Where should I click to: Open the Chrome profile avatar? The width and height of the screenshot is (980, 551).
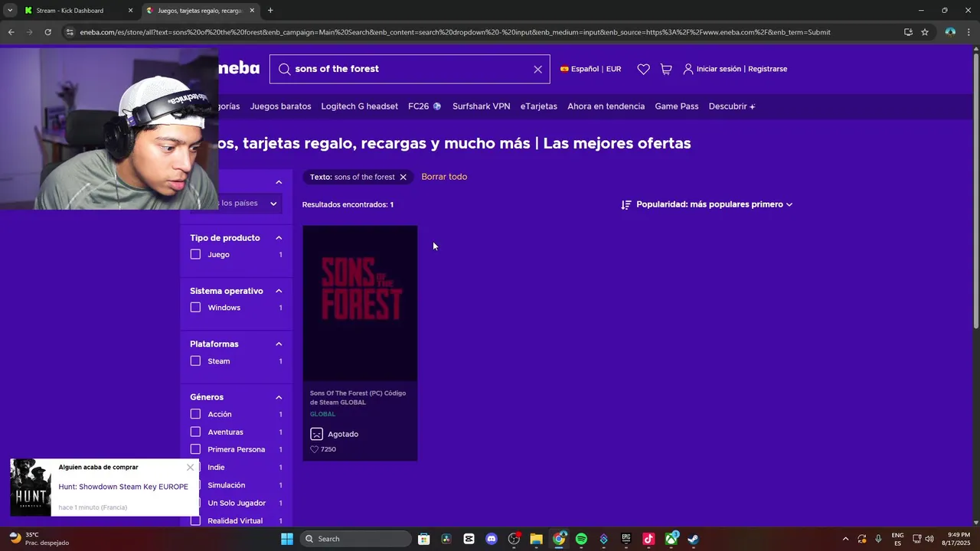coord(950,32)
